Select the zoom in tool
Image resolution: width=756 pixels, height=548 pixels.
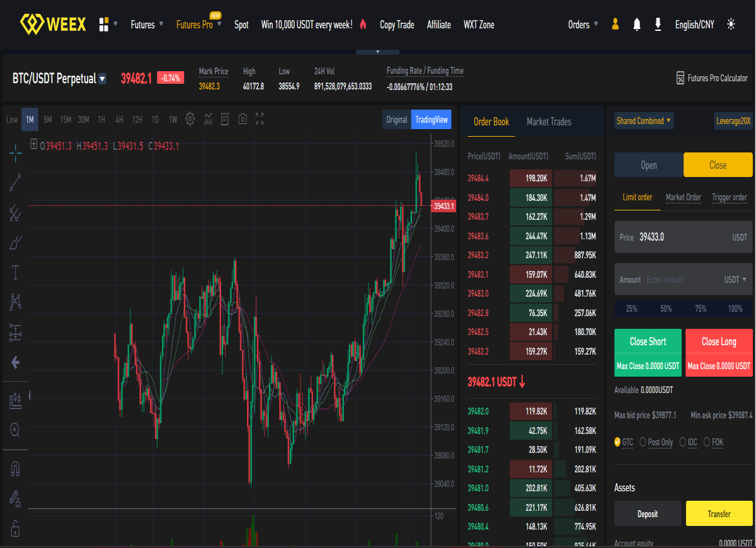pos(16,430)
